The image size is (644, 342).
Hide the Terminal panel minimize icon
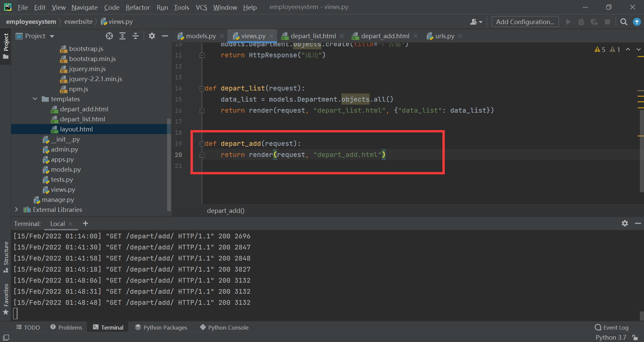638,223
